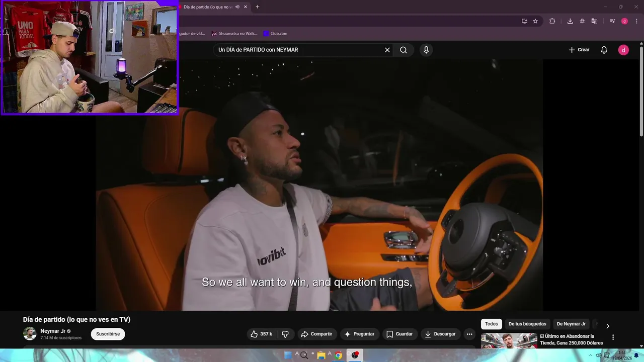The image size is (644, 362).
Task: Close the Día de partido tab
Action: pyautogui.click(x=246, y=7)
